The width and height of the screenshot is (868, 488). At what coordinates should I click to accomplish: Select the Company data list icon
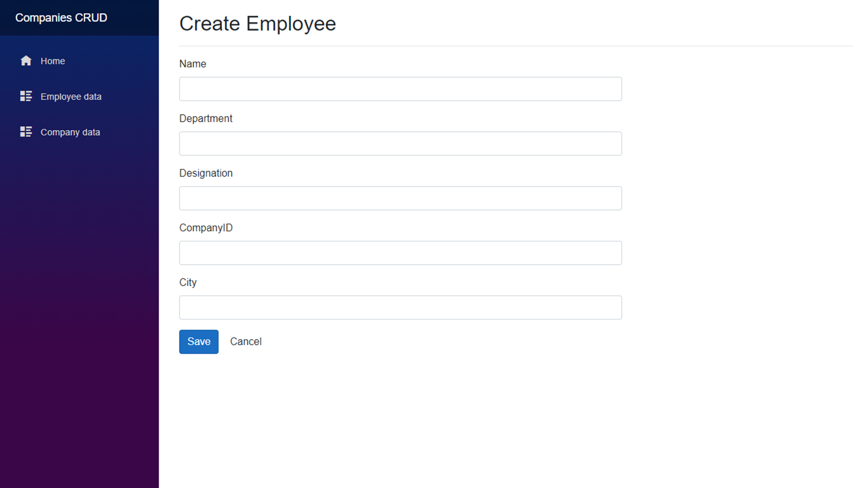click(26, 131)
